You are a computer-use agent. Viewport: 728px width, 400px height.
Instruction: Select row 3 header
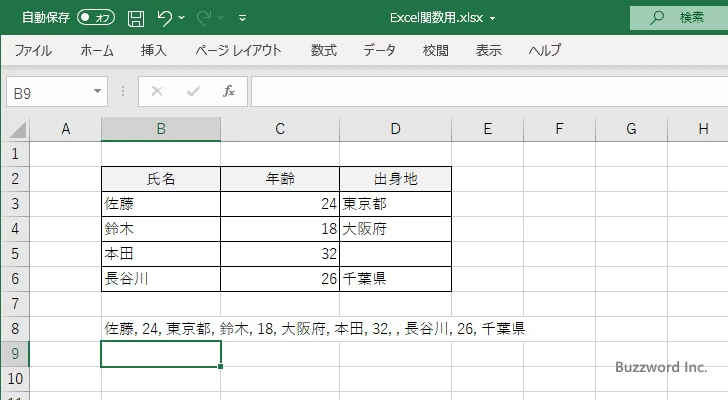point(15,204)
